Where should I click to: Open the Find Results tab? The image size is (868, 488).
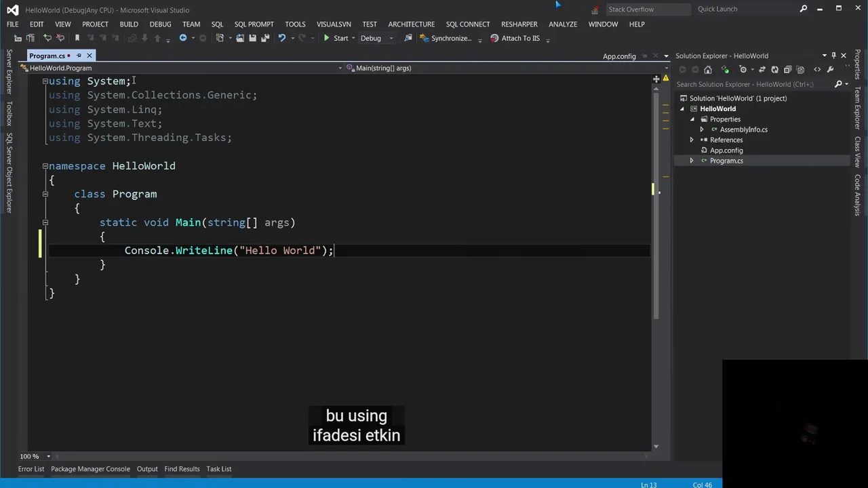point(182,469)
